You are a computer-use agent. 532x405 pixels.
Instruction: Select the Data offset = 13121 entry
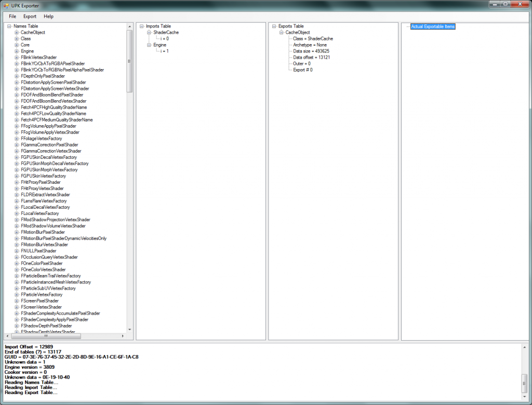coord(312,57)
